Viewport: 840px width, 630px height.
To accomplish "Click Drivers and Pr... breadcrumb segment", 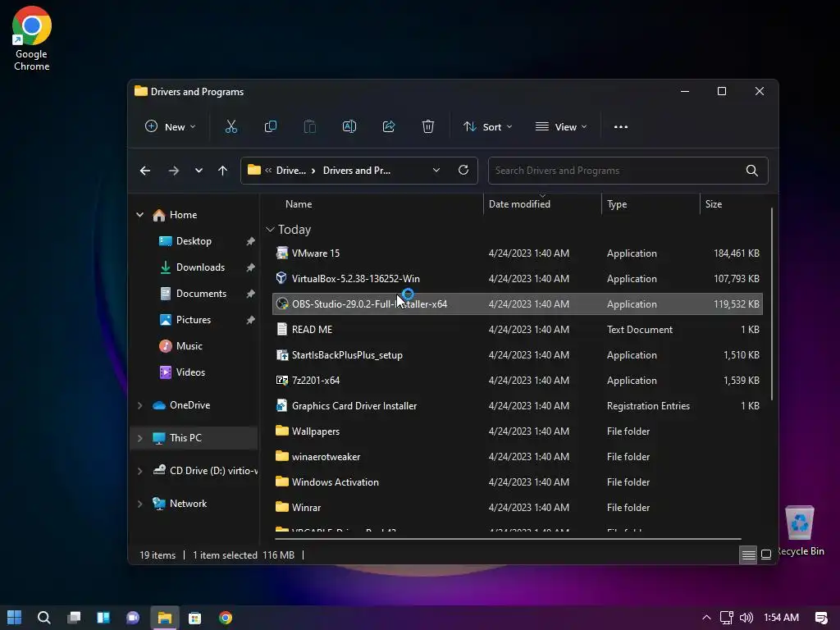I will pos(356,171).
